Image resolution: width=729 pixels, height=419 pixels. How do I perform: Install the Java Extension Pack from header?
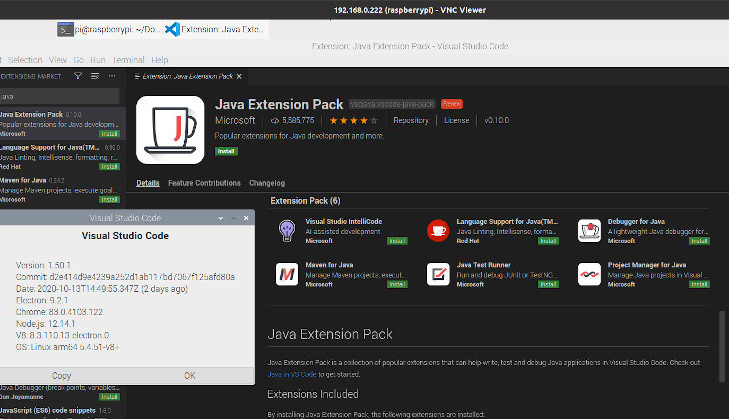point(226,151)
